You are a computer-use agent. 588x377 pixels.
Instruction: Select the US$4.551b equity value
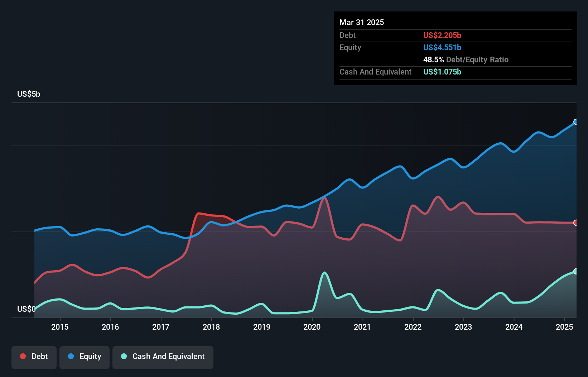(442, 47)
